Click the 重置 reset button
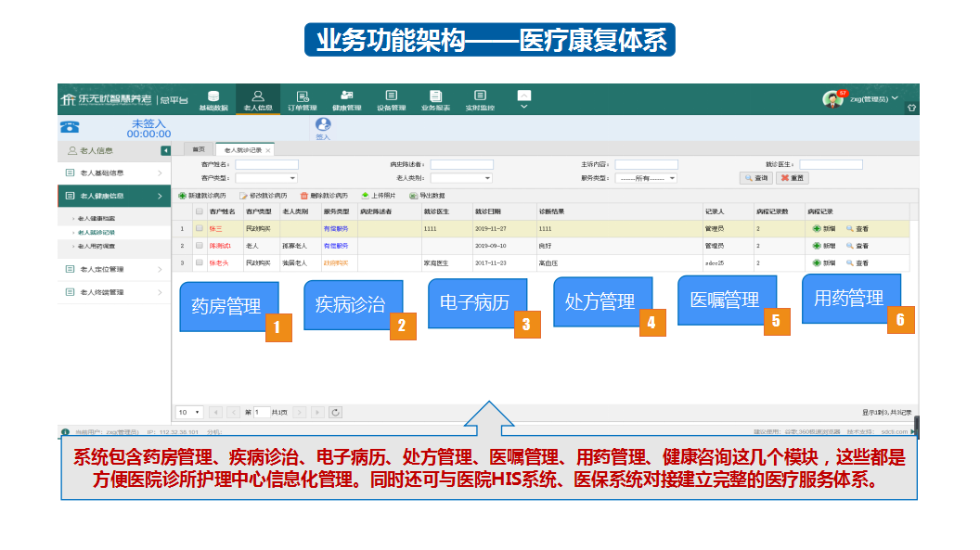The height and width of the screenshot is (550, 980). pyautogui.click(x=792, y=179)
